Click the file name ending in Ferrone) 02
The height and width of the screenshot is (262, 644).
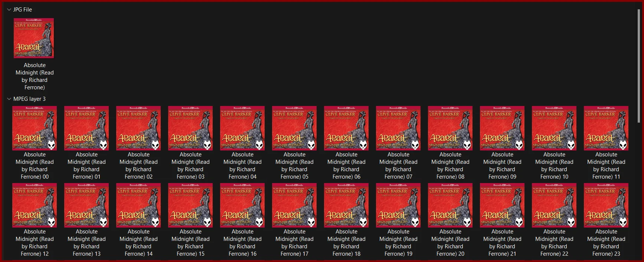(138, 166)
